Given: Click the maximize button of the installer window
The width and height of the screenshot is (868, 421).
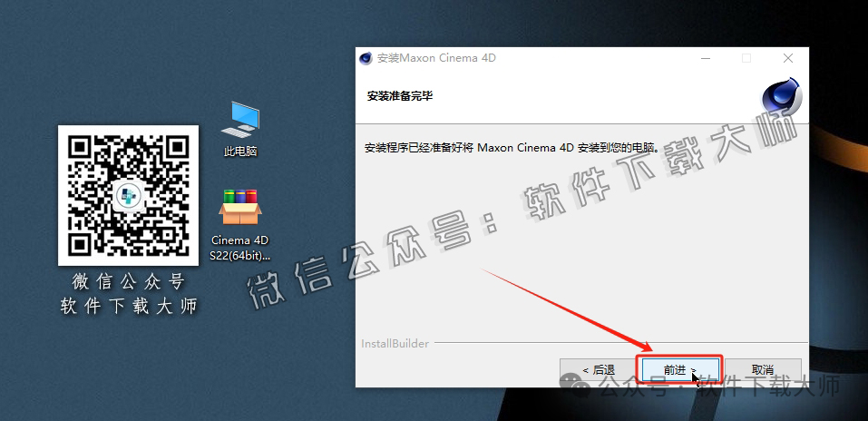Looking at the screenshot, I should coord(746,58).
